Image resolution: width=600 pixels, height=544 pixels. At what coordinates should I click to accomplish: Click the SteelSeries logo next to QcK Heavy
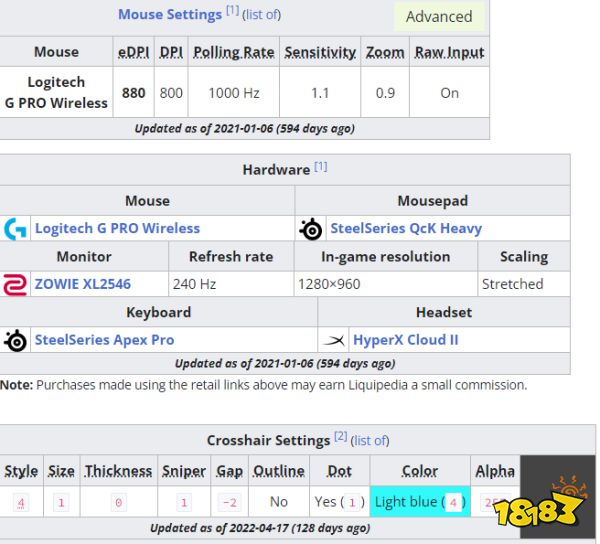point(310,229)
